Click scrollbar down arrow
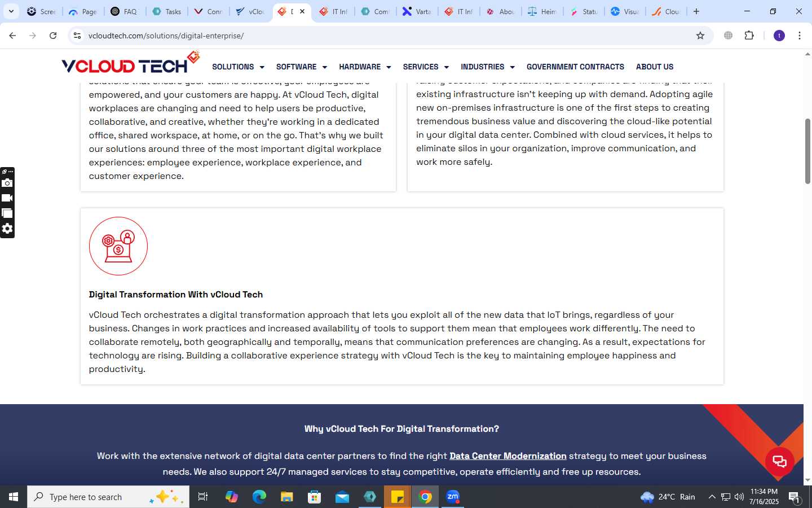Image resolution: width=812 pixels, height=508 pixels. 807,480
